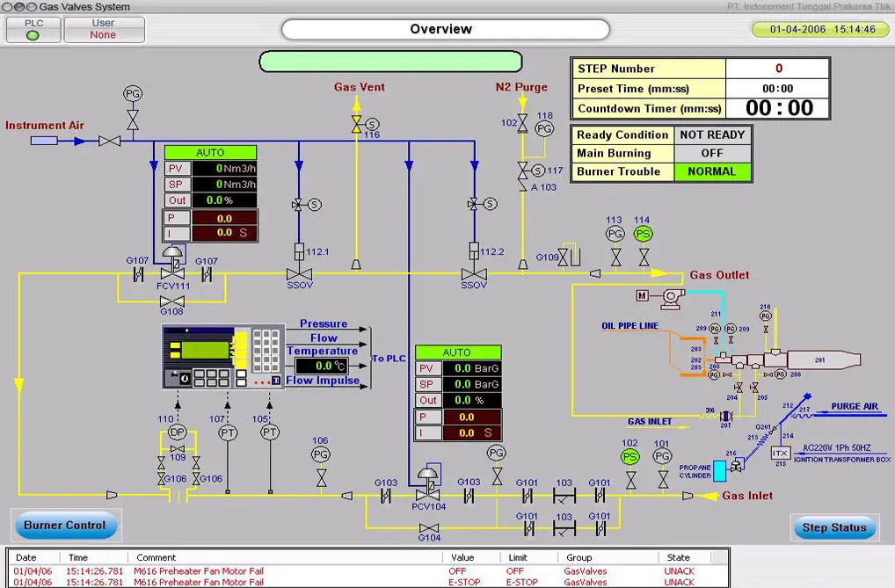The width and height of the screenshot is (895, 588).
Task: Click the flow controller SP value field
Action: coord(224,185)
